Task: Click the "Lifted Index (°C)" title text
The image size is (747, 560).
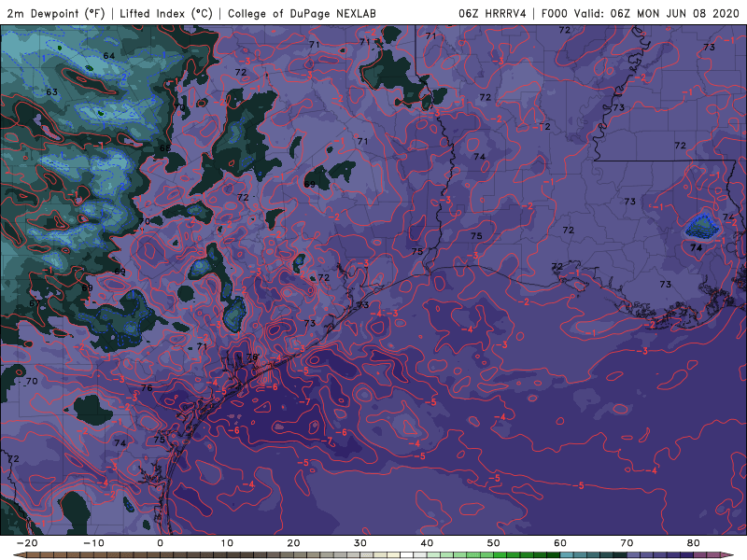Action: tap(166, 13)
